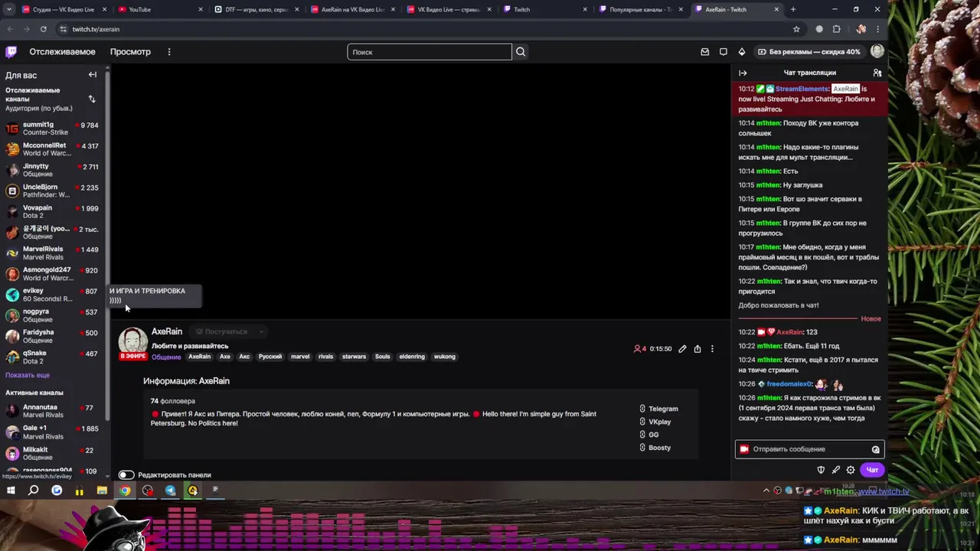Change the followed channels sort order
Screen dimensions: 980x551
tap(92, 99)
